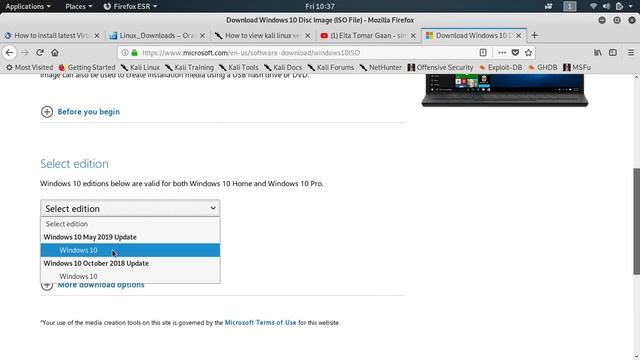
Task: Click the forward navigation arrow
Action: 24,53
